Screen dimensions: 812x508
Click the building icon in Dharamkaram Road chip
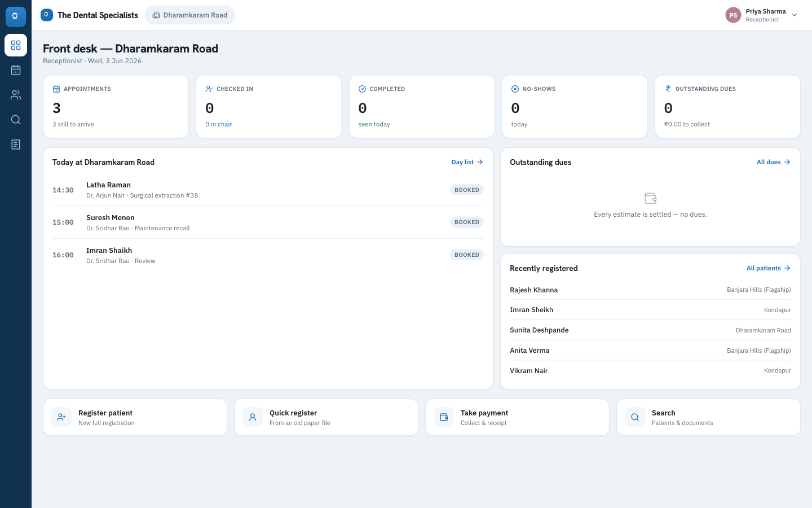click(x=156, y=15)
